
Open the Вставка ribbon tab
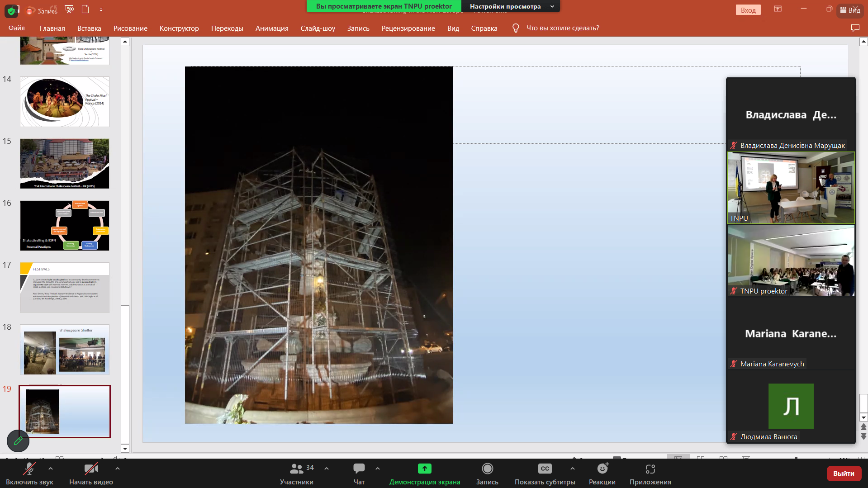(89, 28)
